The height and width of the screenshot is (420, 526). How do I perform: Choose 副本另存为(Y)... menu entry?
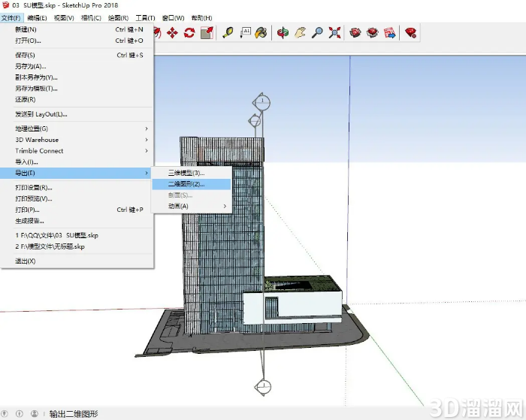(x=77, y=77)
